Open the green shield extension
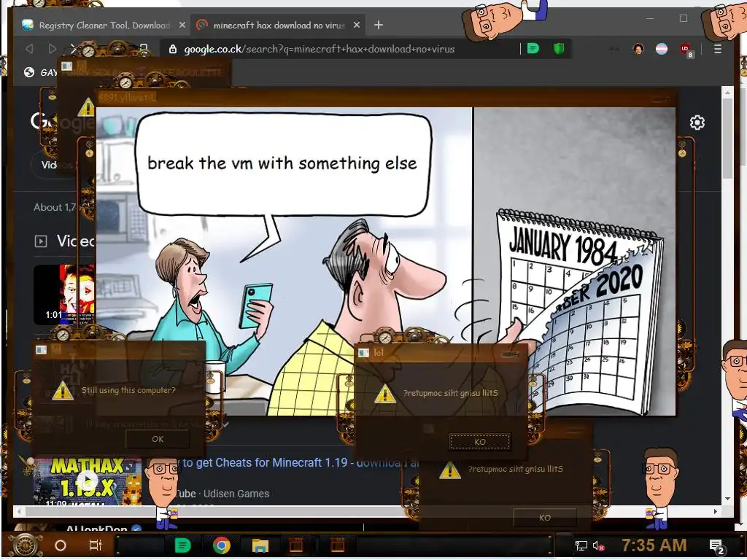Image resolution: width=747 pixels, height=560 pixels. (x=558, y=49)
